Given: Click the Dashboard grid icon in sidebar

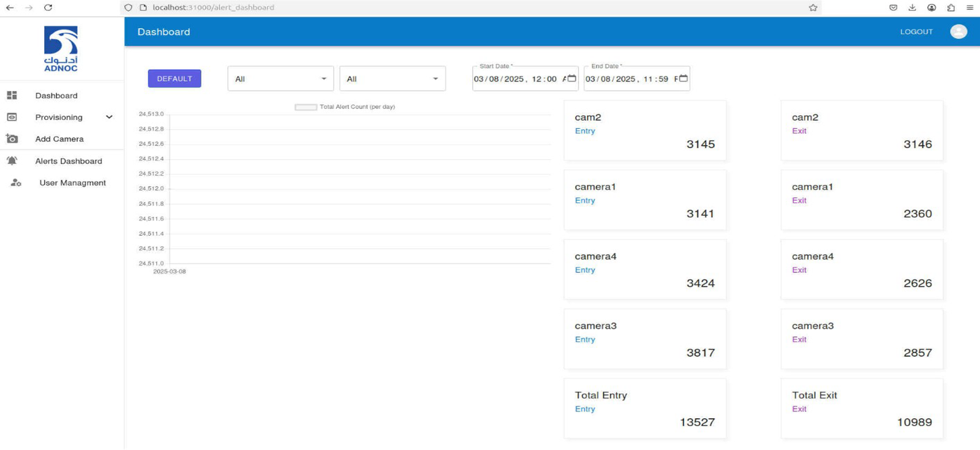Looking at the screenshot, I should pos(12,96).
